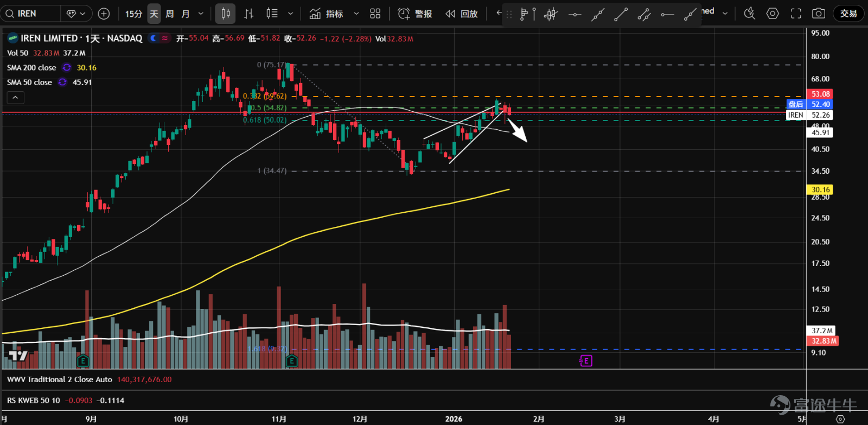
Task: Select the horizontal ray tool
Action: (x=667, y=14)
